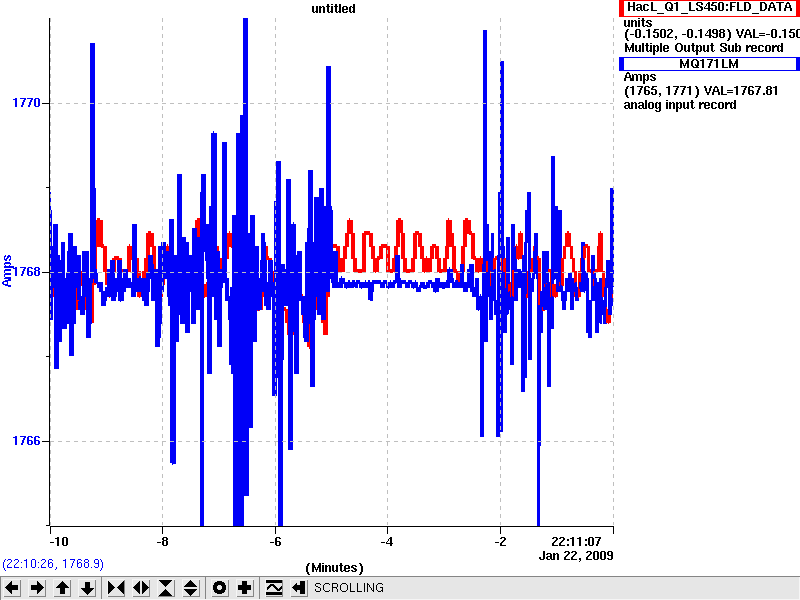800x600 pixels.
Task: Click the 1766 label on the Y axis
Action: (26, 441)
